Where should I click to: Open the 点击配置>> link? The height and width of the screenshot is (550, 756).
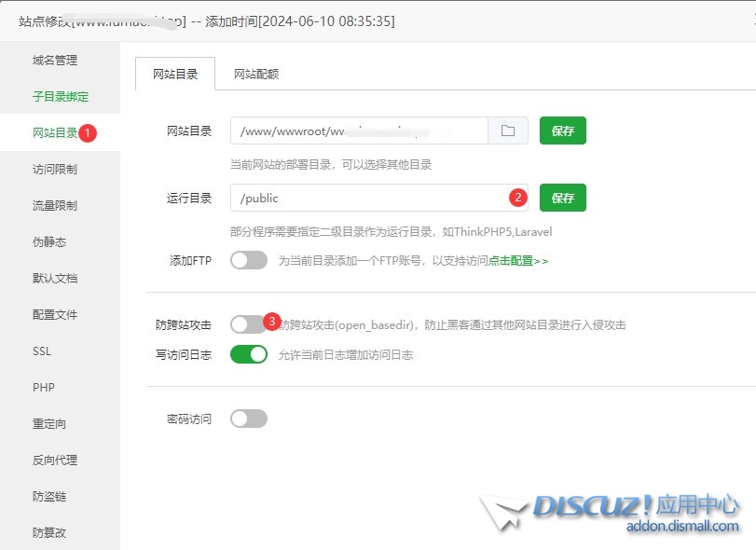(518, 261)
